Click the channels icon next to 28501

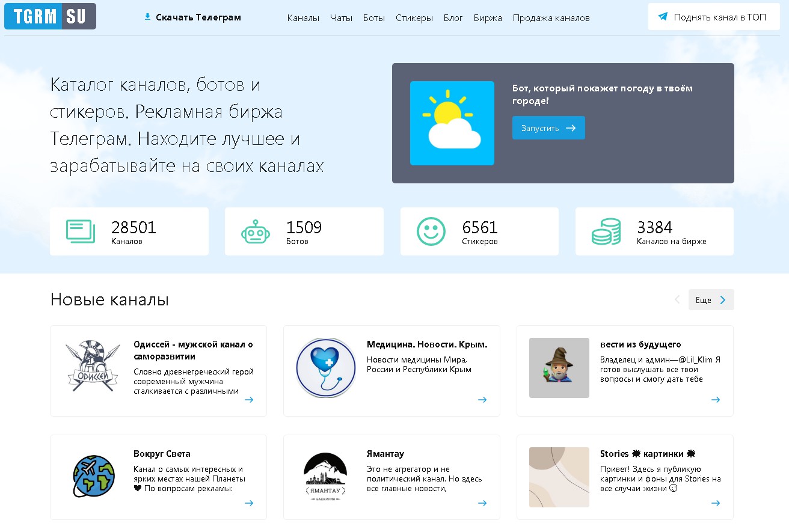pos(81,231)
